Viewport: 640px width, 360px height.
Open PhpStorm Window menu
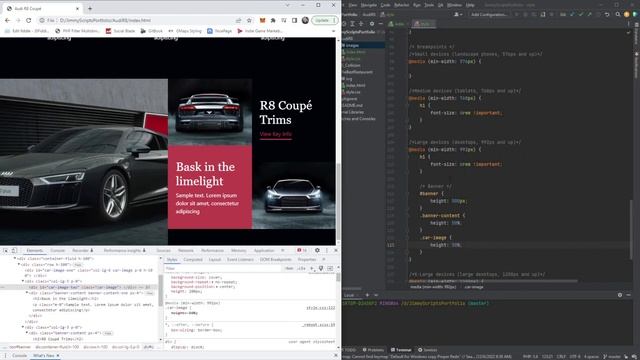click(454, 5)
